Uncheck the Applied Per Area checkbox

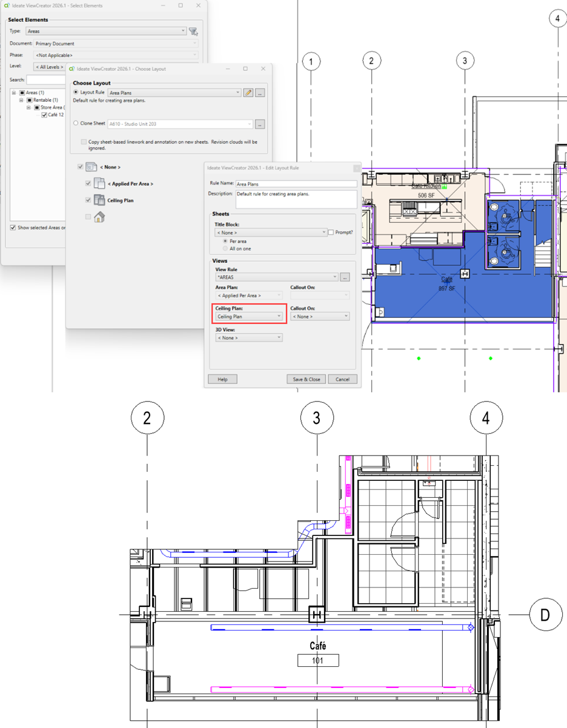tap(88, 184)
